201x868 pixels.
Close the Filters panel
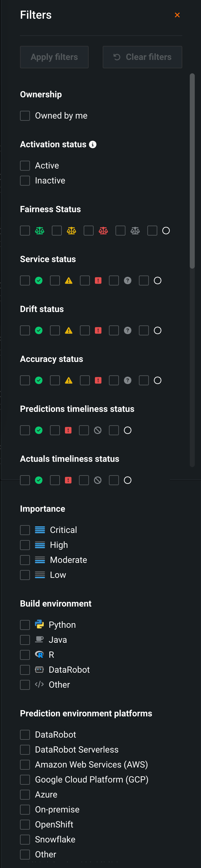[x=177, y=15]
